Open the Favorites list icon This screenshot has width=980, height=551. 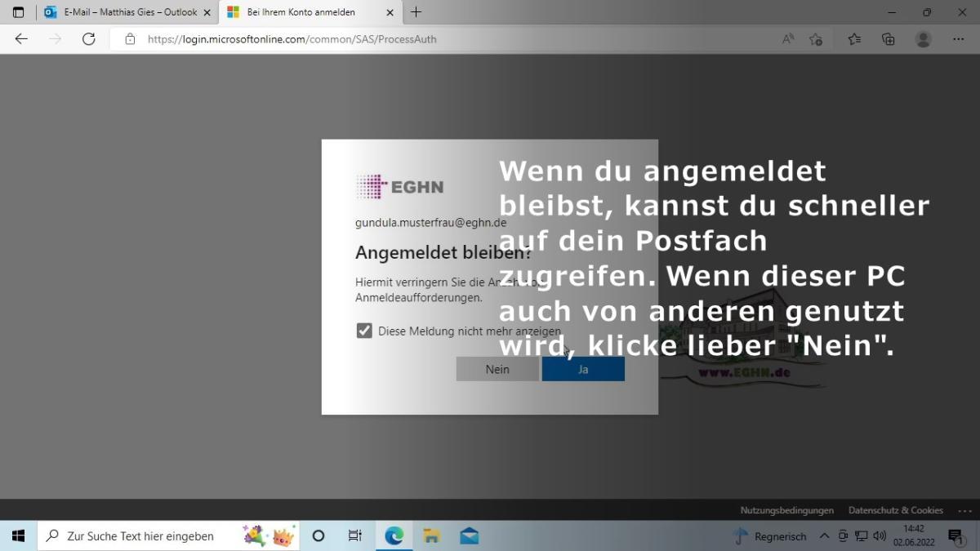pyautogui.click(x=854, y=39)
